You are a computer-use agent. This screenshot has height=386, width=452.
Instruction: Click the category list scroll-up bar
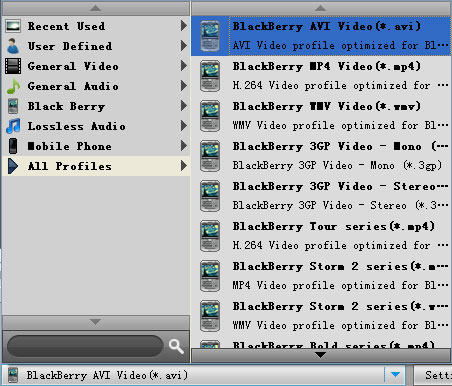[x=96, y=8]
